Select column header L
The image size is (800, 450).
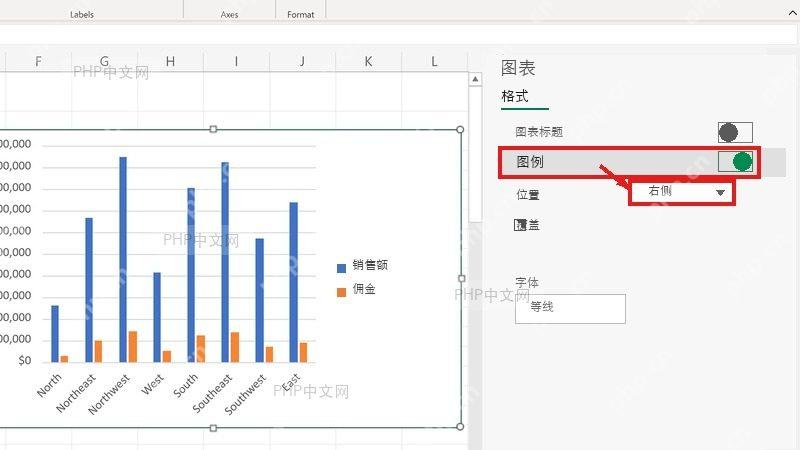434,62
